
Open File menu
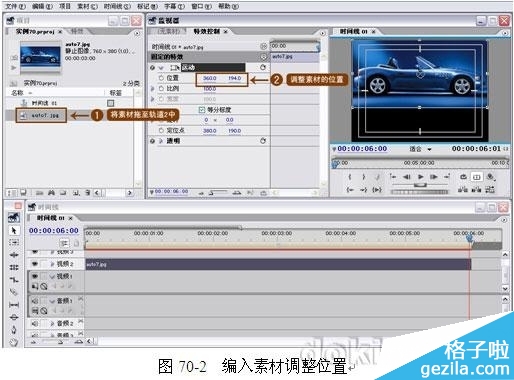pyautogui.click(x=15, y=6)
